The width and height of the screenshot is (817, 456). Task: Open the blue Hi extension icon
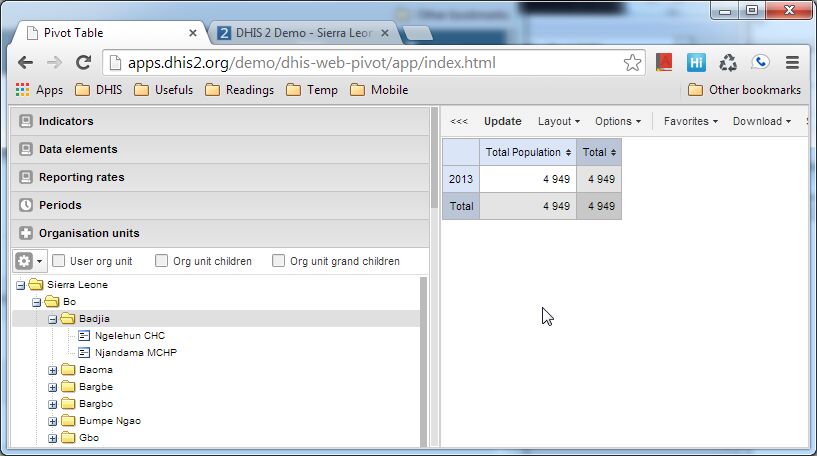696,63
